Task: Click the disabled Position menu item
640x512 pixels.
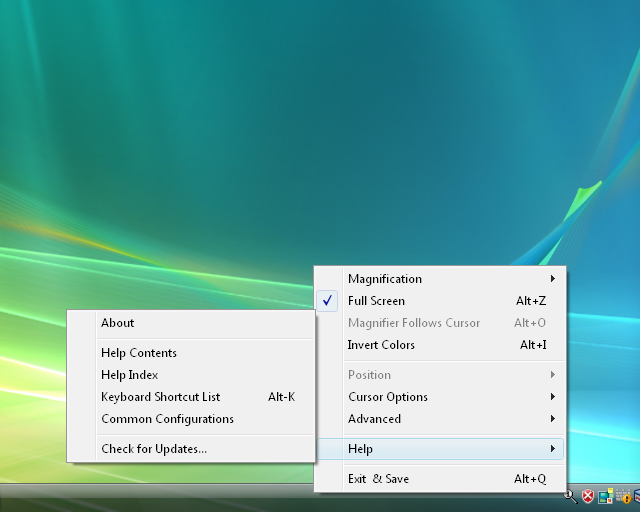Action: tap(369, 375)
